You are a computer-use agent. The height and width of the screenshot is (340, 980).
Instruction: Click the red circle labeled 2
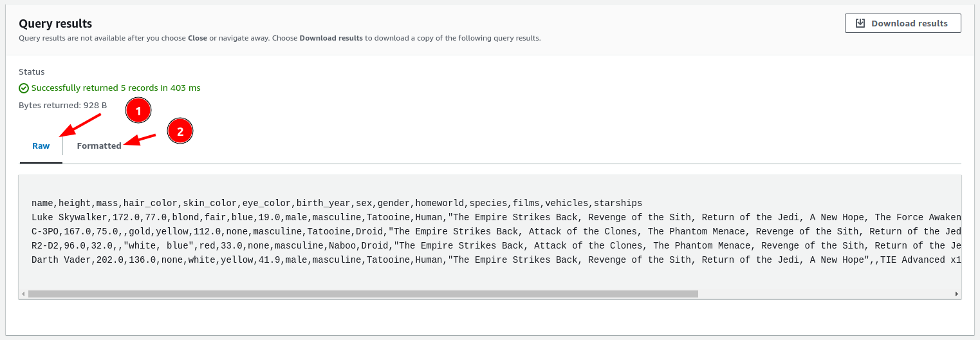click(180, 131)
